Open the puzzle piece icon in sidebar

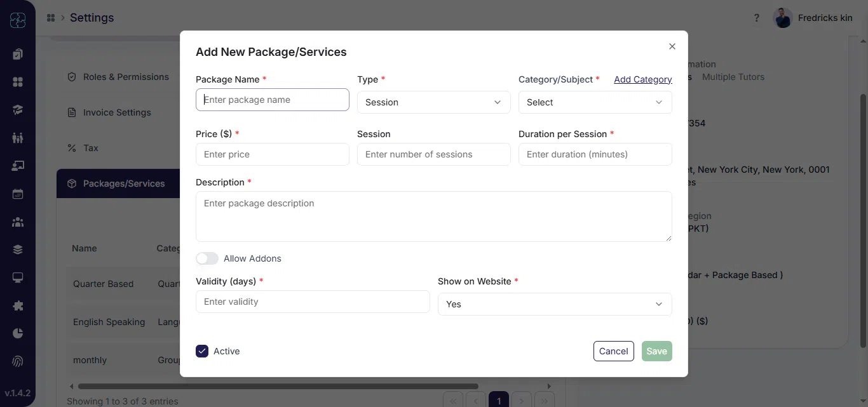click(18, 305)
